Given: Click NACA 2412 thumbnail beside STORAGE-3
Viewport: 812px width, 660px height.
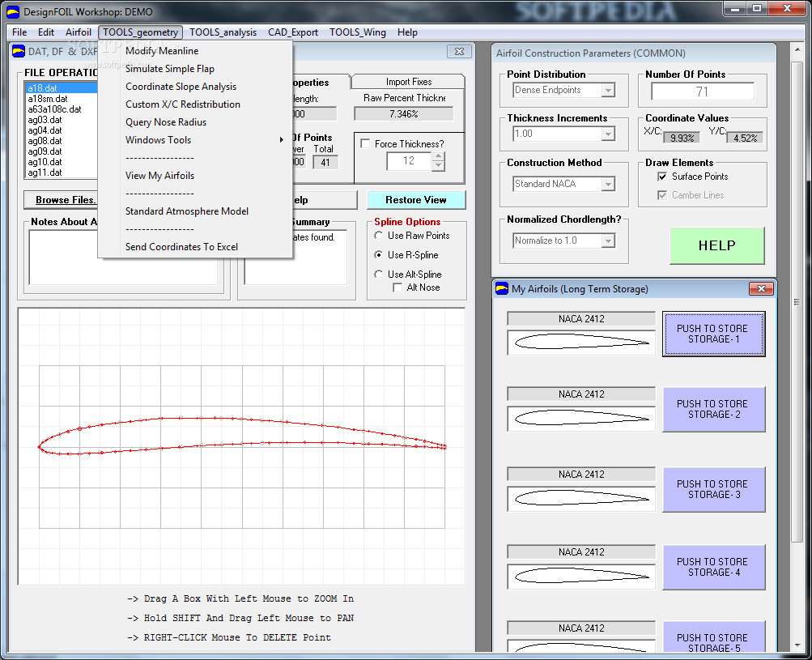Looking at the screenshot, I should (581, 498).
